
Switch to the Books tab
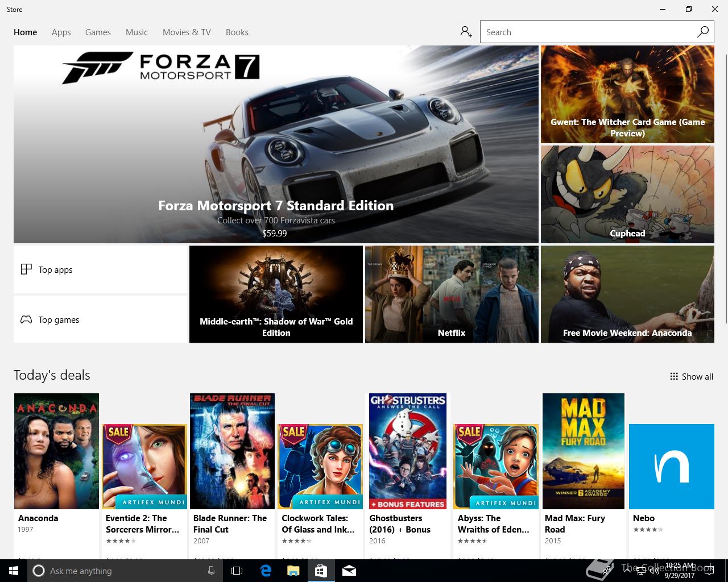coord(237,32)
